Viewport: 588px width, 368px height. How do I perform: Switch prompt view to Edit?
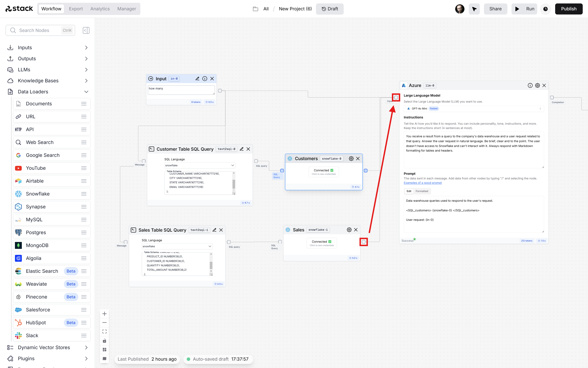point(409,191)
